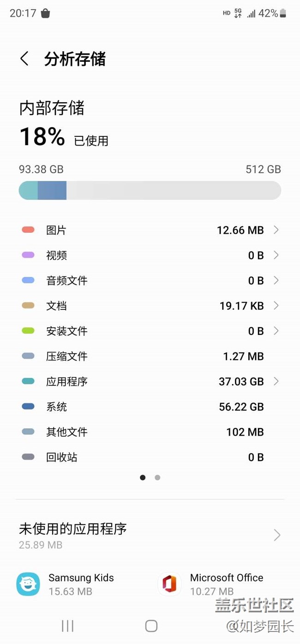Expand the 应用程序 category chevron
This screenshot has height=644, width=300.
[x=276, y=381]
